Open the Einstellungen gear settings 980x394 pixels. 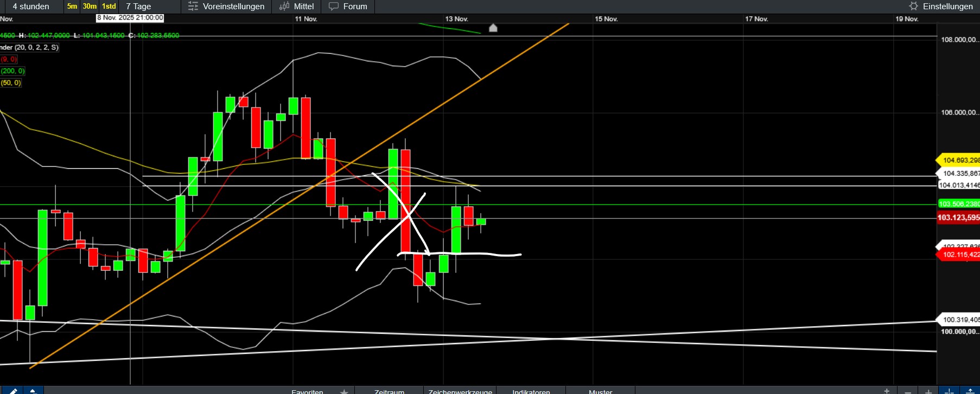point(914,7)
